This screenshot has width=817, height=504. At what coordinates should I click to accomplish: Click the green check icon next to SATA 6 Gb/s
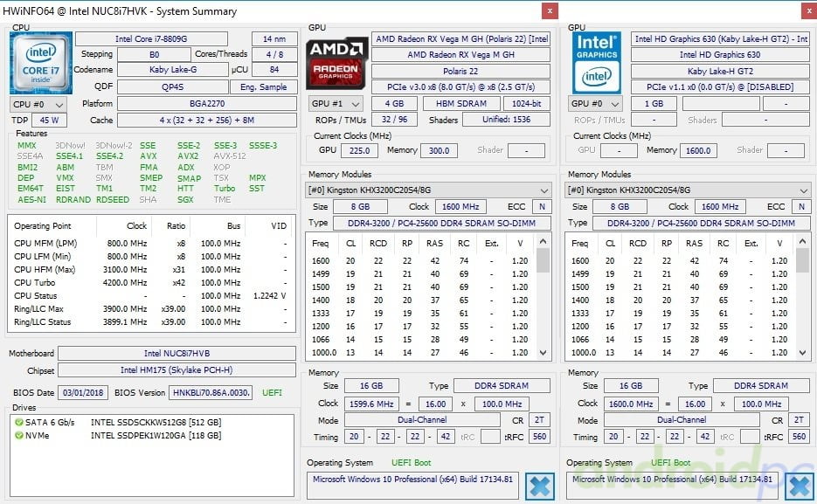[18, 422]
